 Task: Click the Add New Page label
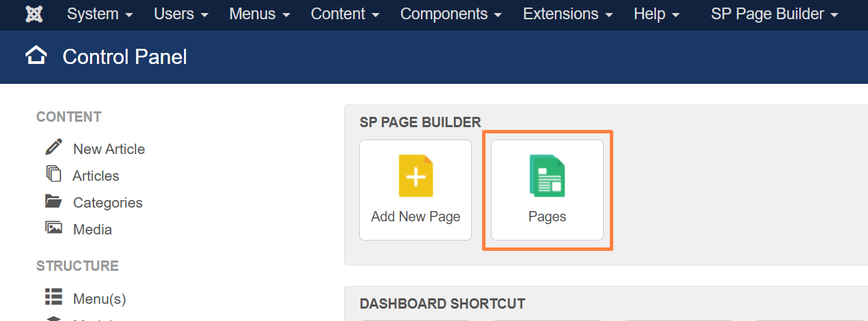pyautogui.click(x=416, y=217)
